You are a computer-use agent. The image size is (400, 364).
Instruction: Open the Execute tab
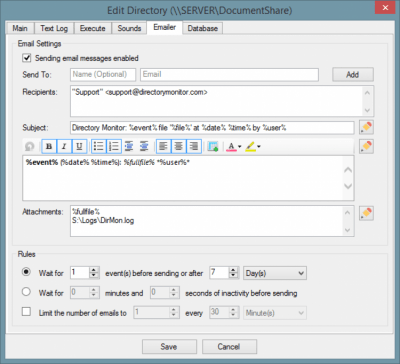coord(93,28)
